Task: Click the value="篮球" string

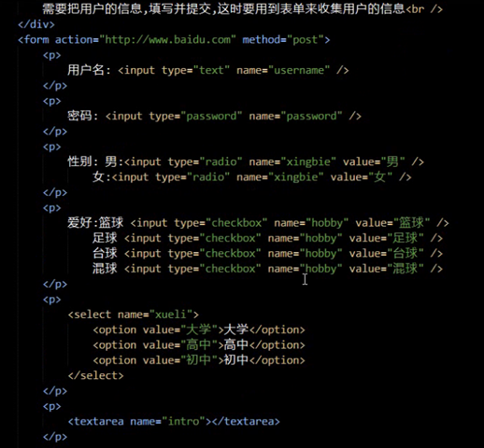Action: [411, 223]
